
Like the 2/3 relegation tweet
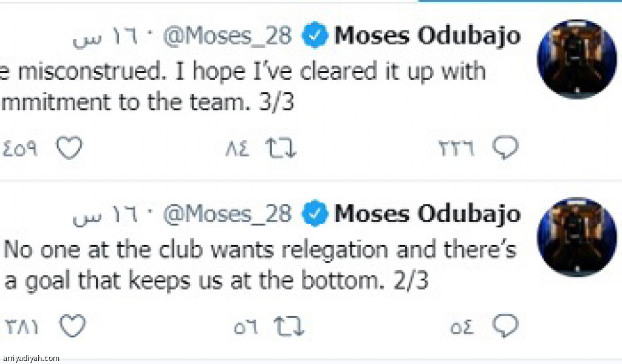[x=73, y=328]
